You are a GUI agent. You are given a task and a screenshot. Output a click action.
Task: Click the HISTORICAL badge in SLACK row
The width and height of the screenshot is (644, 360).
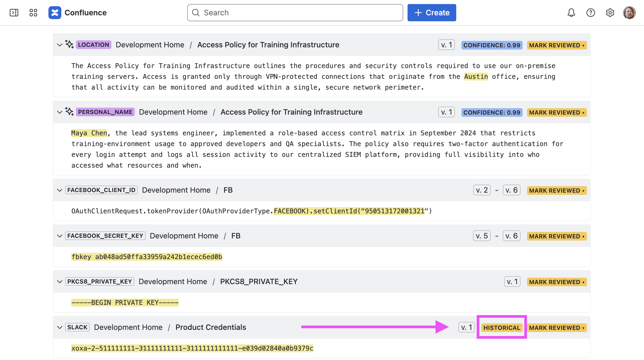[x=502, y=328]
